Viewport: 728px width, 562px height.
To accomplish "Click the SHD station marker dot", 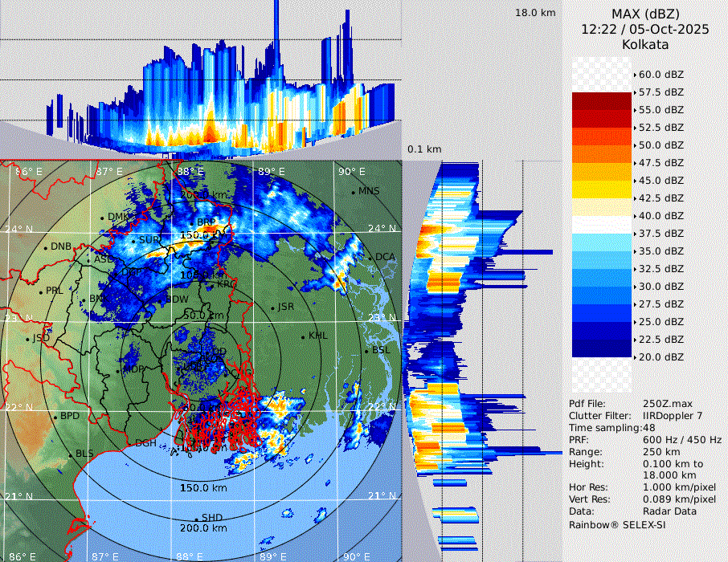I will click(x=196, y=518).
